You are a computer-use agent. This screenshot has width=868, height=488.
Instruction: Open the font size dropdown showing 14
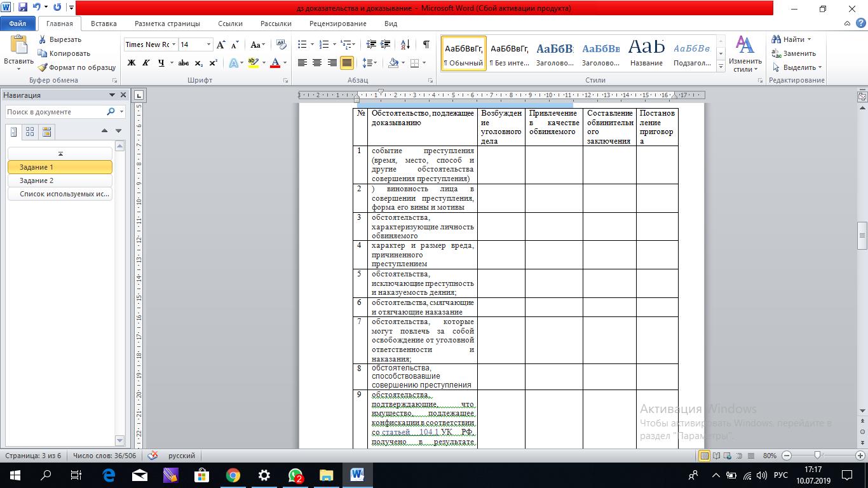[208, 44]
